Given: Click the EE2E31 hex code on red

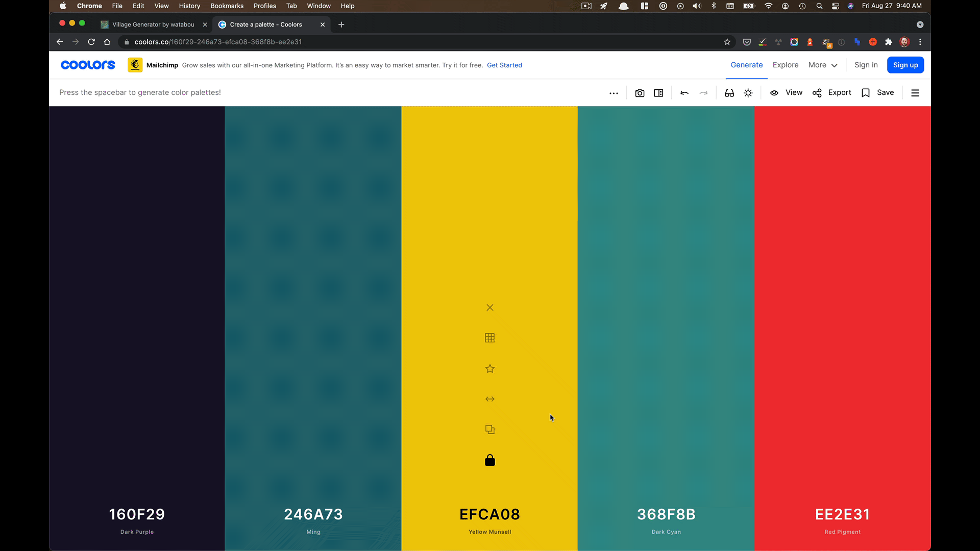Looking at the screenshot, I should pos(842,514).
